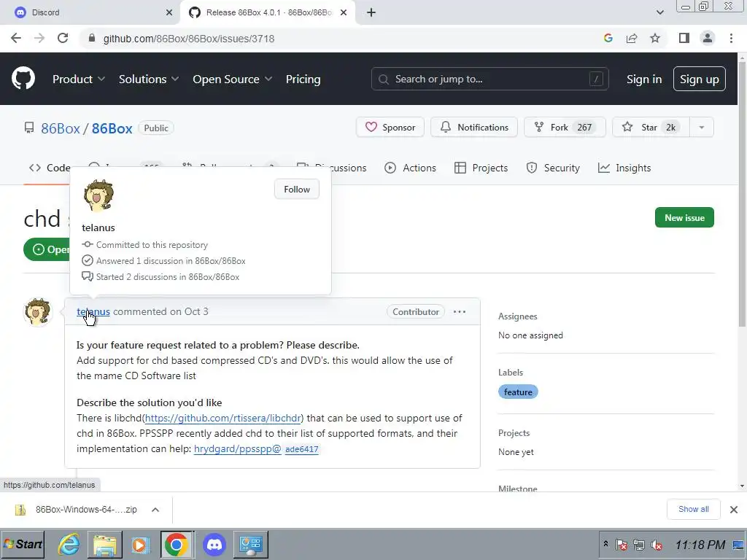Expand the Solutions menu
Screen dimensions: 747x560
pos(149,79)
